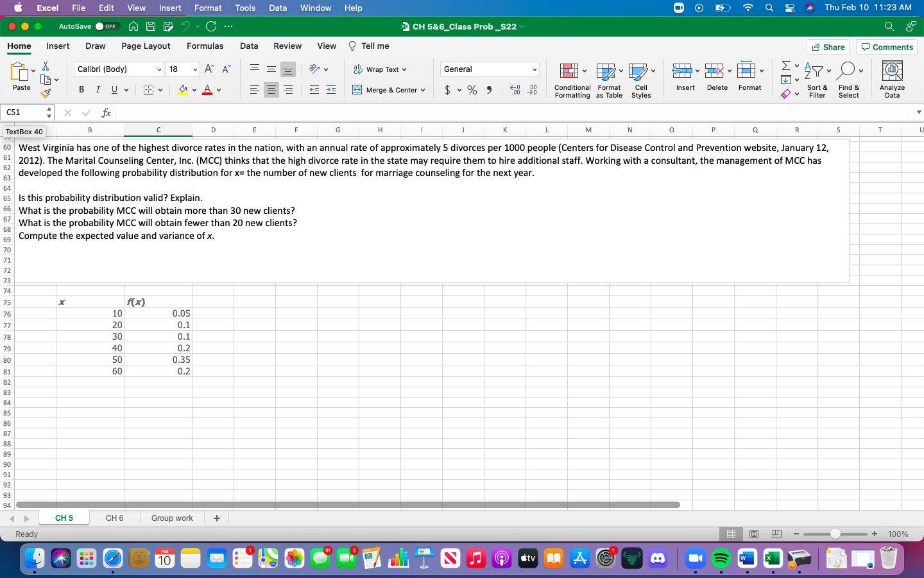Open the font size dropdown

[195, 69]
